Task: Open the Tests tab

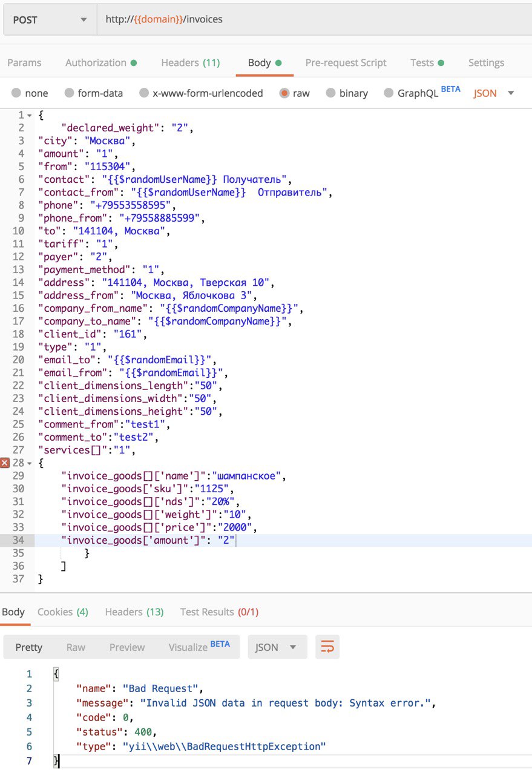Action: point(427,62)
